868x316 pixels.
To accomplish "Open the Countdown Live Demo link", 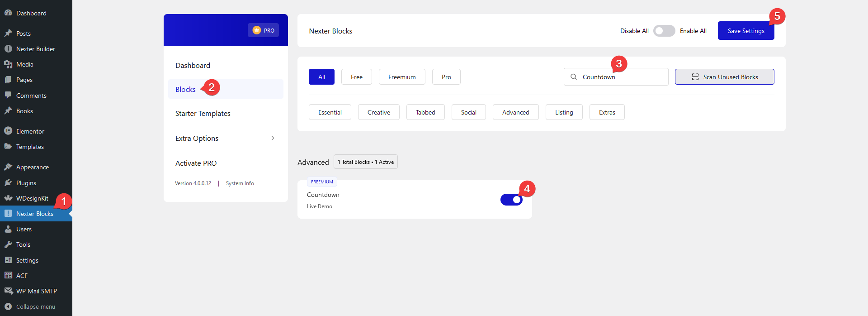I will (320, 206).
